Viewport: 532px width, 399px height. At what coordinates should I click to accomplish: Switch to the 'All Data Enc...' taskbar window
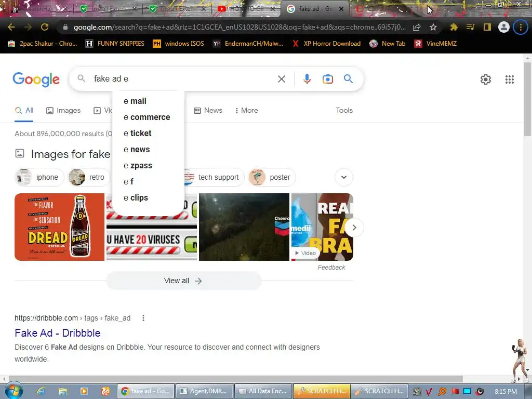[x=263, y=391]
